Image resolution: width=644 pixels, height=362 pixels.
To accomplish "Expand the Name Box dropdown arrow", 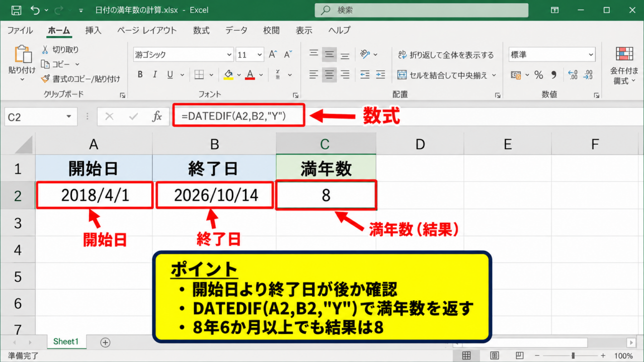I will 69,117.
